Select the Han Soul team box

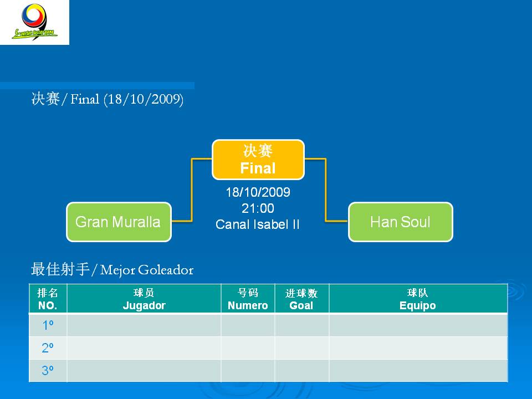400,222
